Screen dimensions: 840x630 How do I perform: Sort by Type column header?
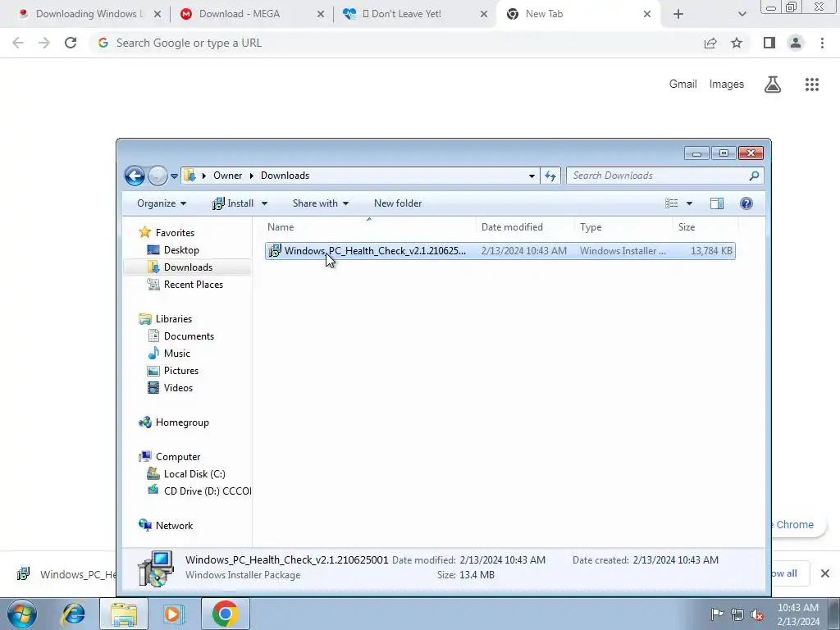coord(623,227)
